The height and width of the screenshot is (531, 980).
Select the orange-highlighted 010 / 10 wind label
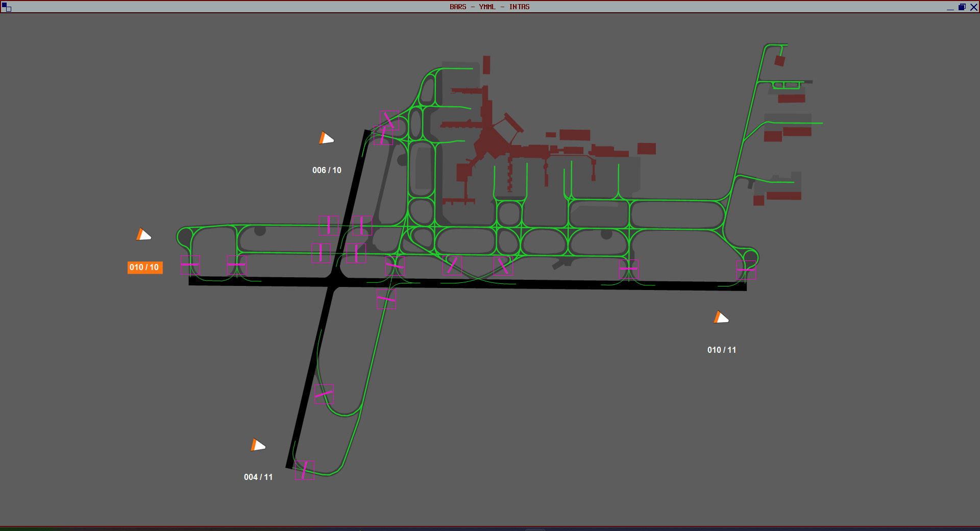click(x=145, y=268)
